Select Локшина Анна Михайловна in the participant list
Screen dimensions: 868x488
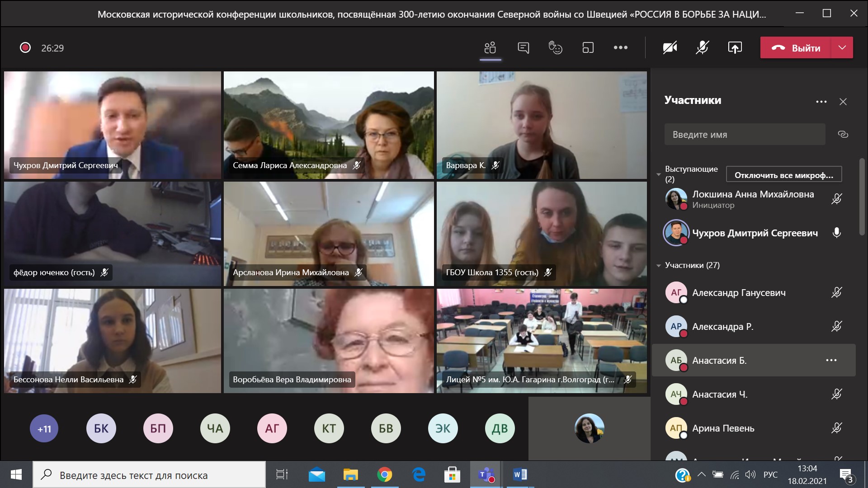click(754, 199)
